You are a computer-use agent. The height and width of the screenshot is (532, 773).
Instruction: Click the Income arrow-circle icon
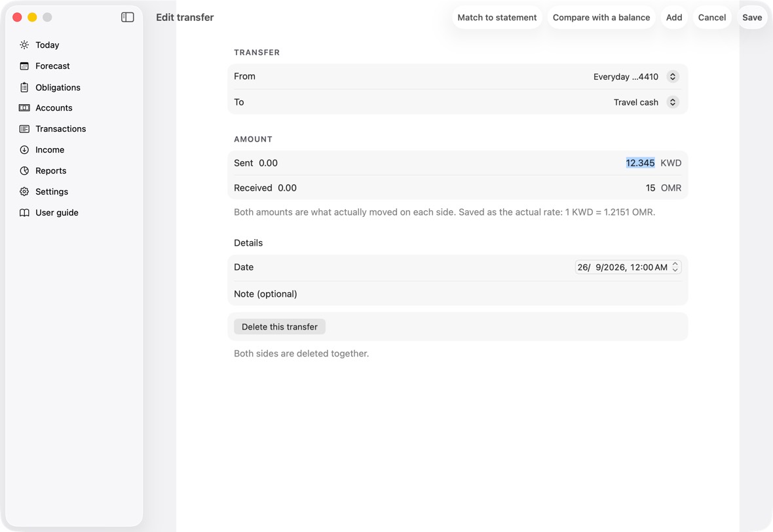click(24, 150)
